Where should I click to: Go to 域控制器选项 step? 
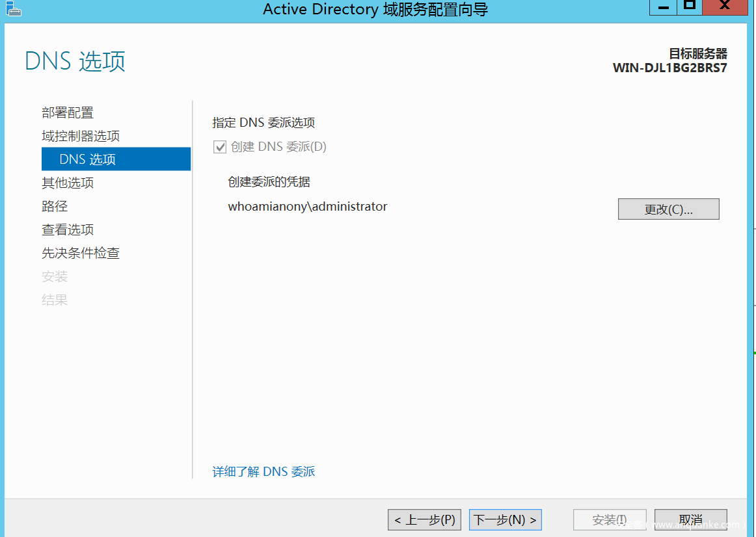[81, 136]
